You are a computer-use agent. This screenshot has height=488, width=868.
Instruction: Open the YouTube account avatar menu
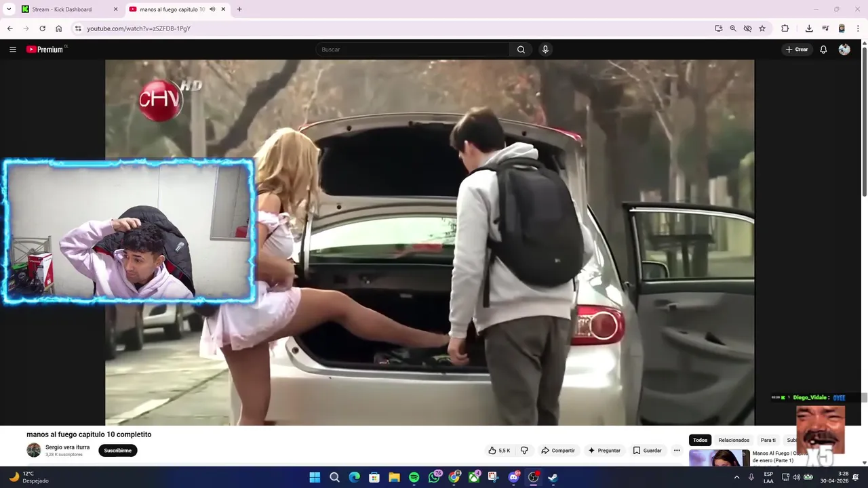(x=844, y=49)
